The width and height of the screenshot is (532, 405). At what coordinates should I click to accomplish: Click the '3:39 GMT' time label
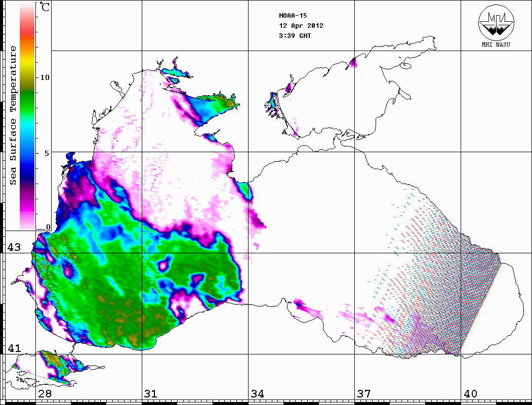(x=295, y=36)
